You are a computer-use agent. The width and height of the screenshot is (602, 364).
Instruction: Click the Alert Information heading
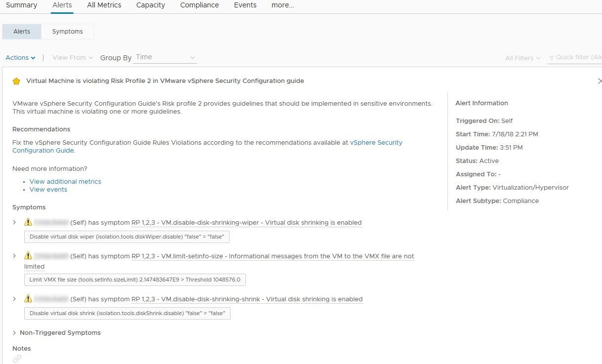pos(482,103)
